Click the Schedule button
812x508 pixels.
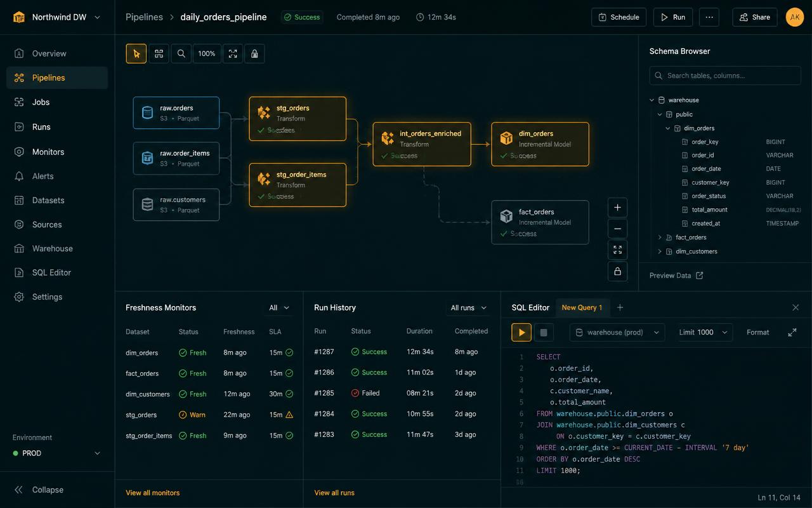(619, 17)
